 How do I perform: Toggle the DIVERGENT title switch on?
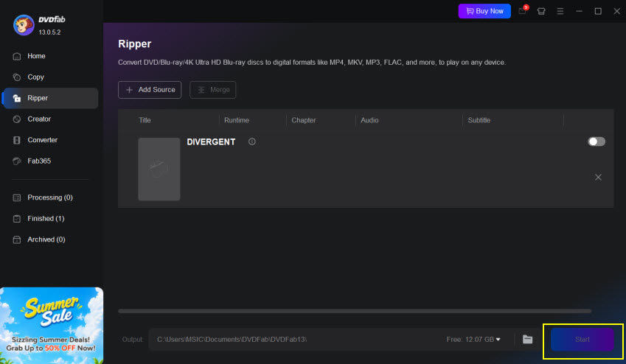(596, 141)
